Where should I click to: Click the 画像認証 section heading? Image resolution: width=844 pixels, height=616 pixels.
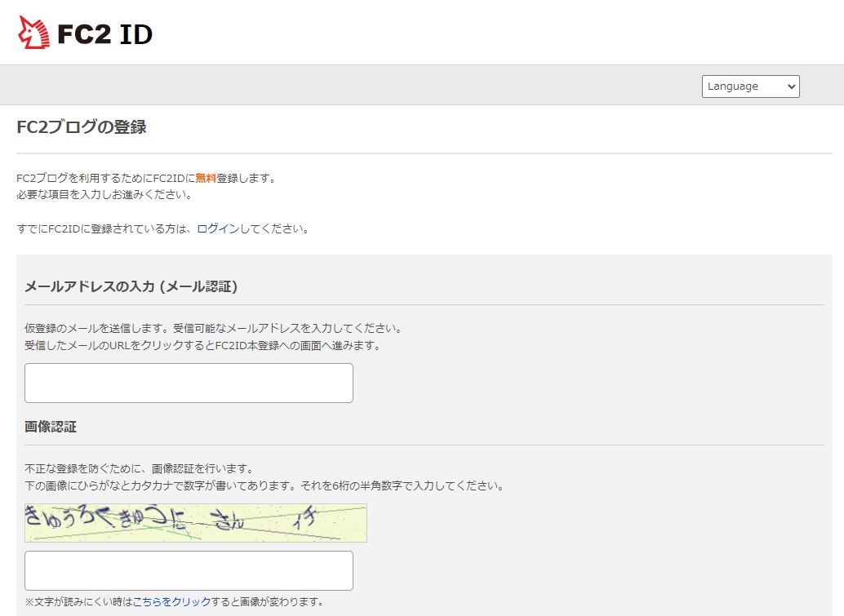[x=51, y=427]
